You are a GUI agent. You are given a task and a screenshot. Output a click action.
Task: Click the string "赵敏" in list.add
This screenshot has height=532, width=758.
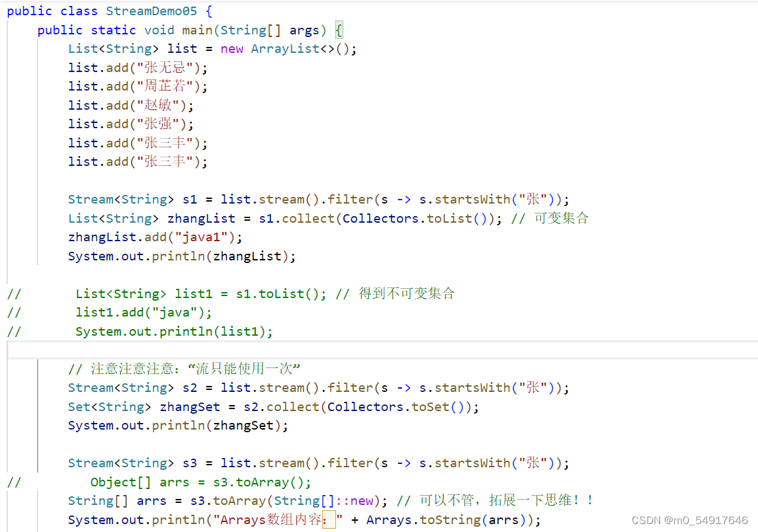(x=157, y=105)
